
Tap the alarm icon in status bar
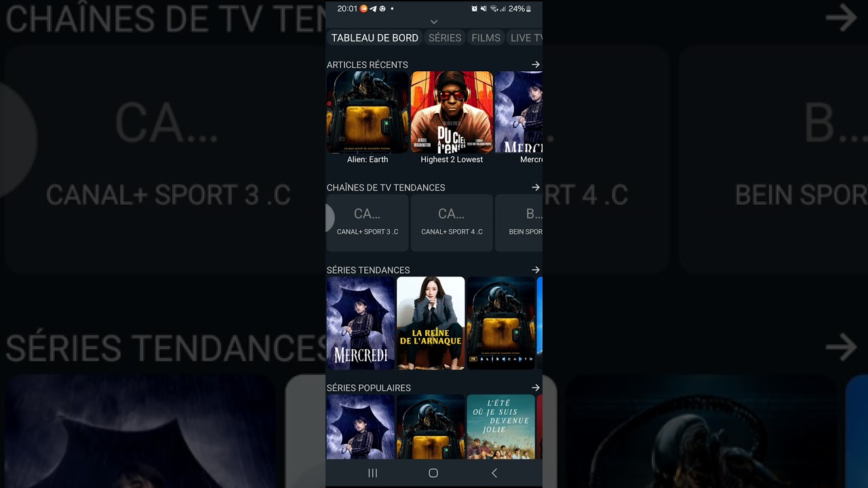tap(475, 9)
